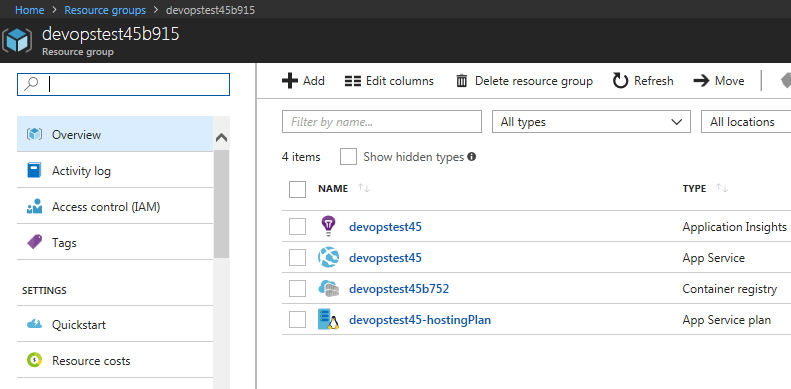
Task: Click the NAME column header
Action: tap(333, 188)
